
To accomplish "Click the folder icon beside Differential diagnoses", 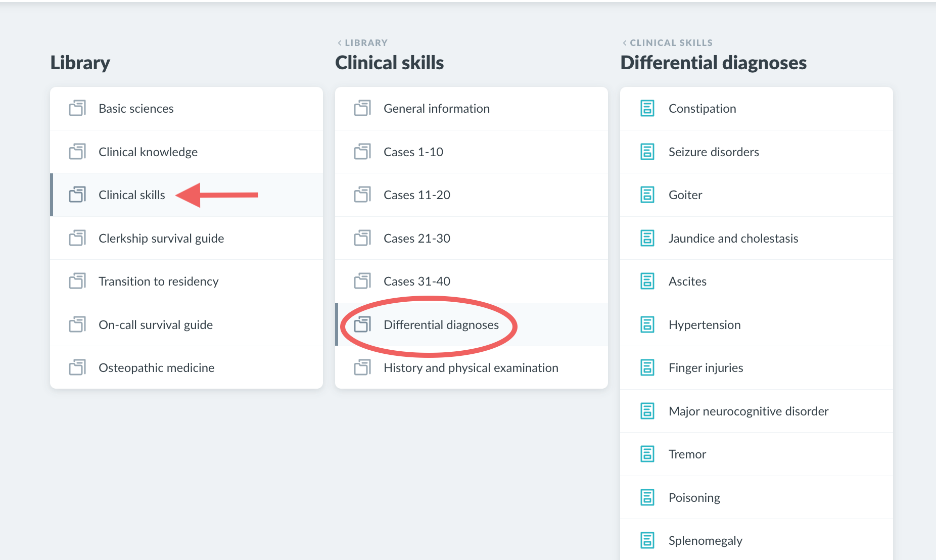I will point(362,324).
